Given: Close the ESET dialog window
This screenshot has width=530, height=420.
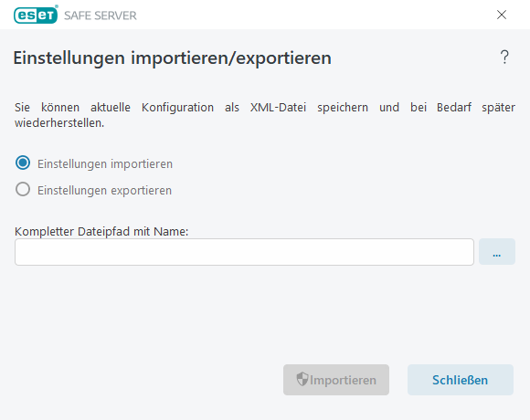Looking at the screenshot, I should pyautogui.click(x=502, y=15).
